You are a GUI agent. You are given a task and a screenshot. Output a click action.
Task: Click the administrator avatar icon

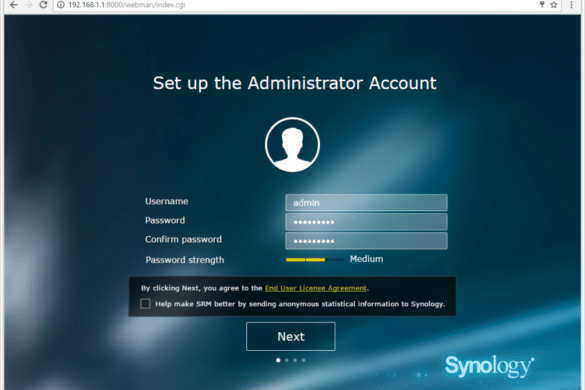pyautogui.click(x=292, y=144)
